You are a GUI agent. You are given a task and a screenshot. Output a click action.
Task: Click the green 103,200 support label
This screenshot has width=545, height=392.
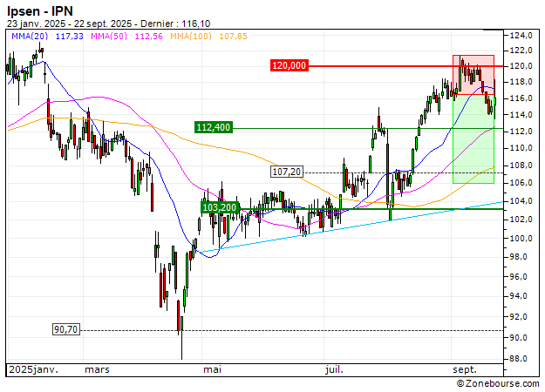[x=220, y=207]
